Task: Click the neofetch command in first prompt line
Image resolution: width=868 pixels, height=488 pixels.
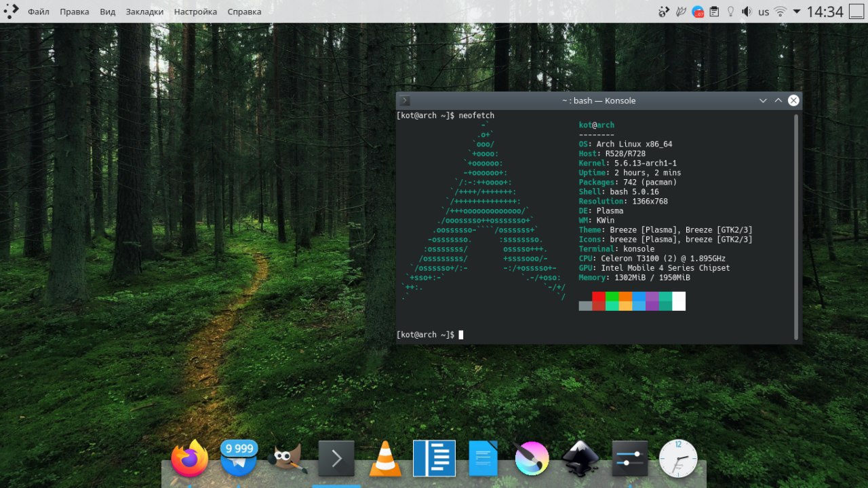Action: point(476,115)
